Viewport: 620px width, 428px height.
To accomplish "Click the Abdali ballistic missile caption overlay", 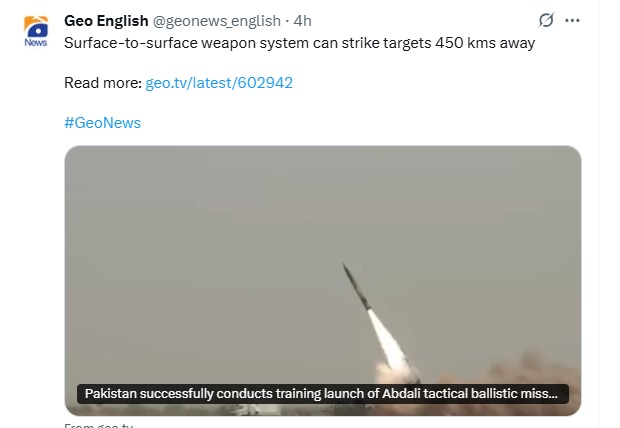I will (323, 394).
